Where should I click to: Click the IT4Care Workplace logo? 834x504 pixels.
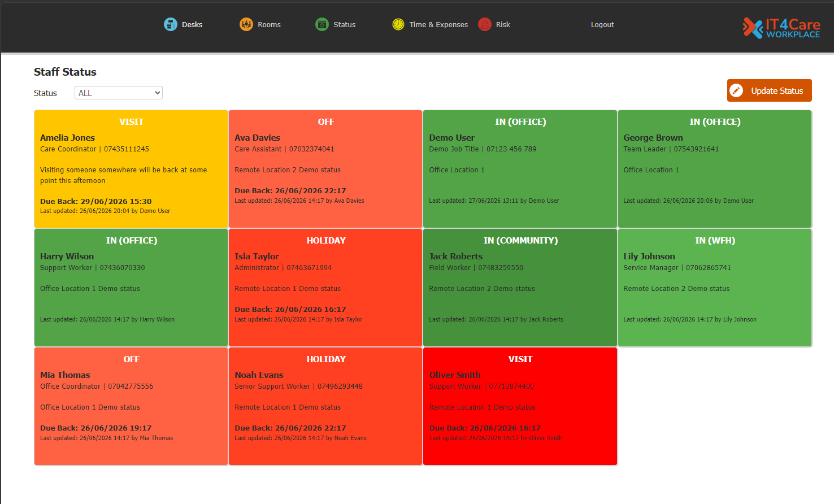781,28
